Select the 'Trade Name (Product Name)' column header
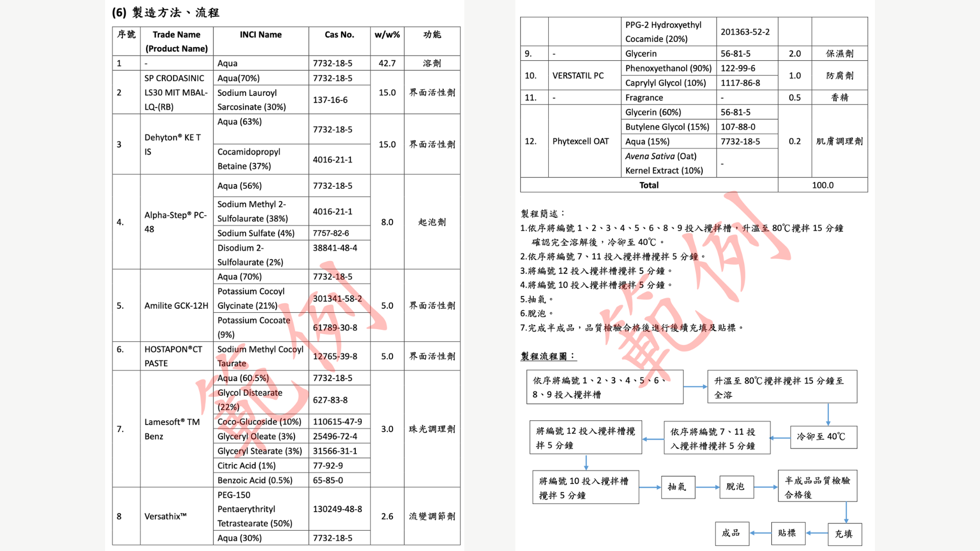This screenshot has height=551, width=980. point(177,41)
